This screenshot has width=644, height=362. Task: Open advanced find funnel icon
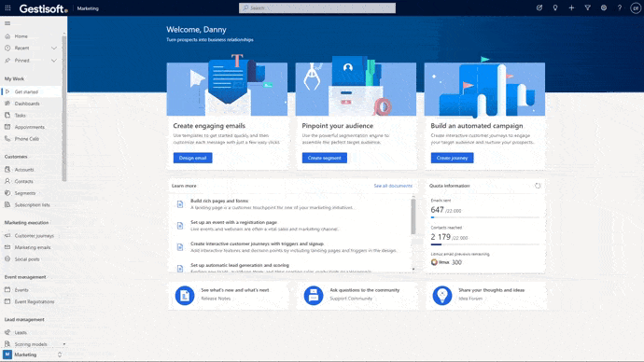point(587,7)
